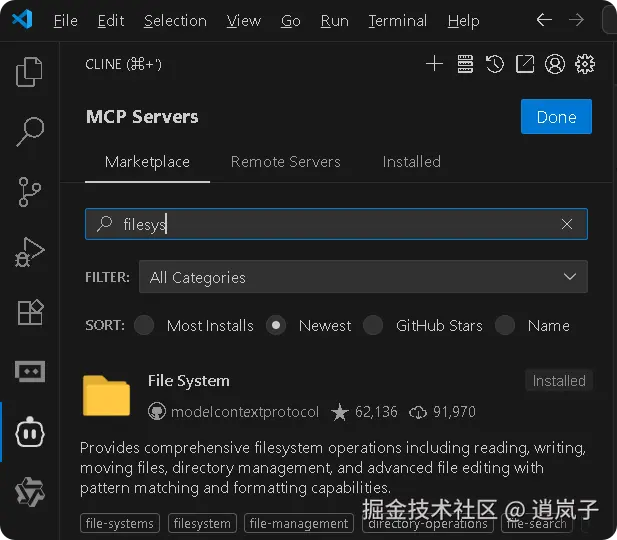Click the download cloud icon next to 91,970
This screenshot has height=540, width=617.
coord(418,412)
